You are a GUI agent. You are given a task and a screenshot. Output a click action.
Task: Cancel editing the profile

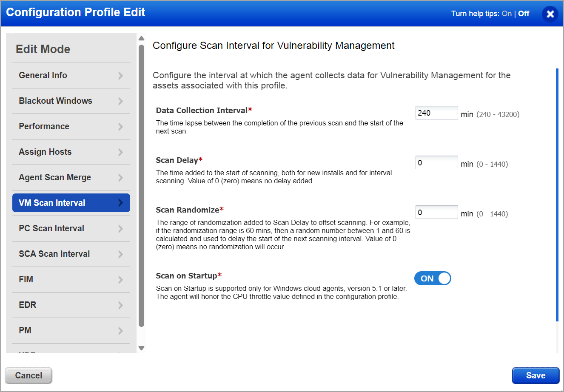(x=28, y=375)
